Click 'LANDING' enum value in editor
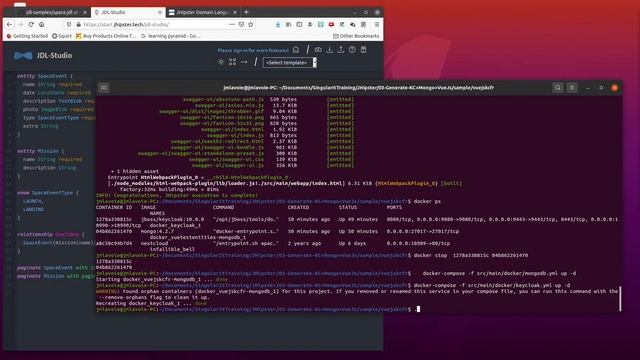The height and width of the screenshot is (360, 640). point(33,209)
